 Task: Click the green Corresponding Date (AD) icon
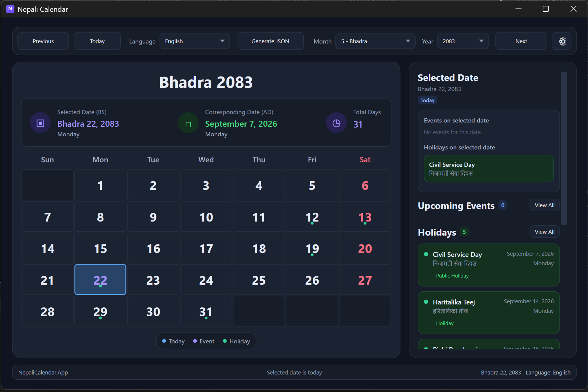[188, 123]
